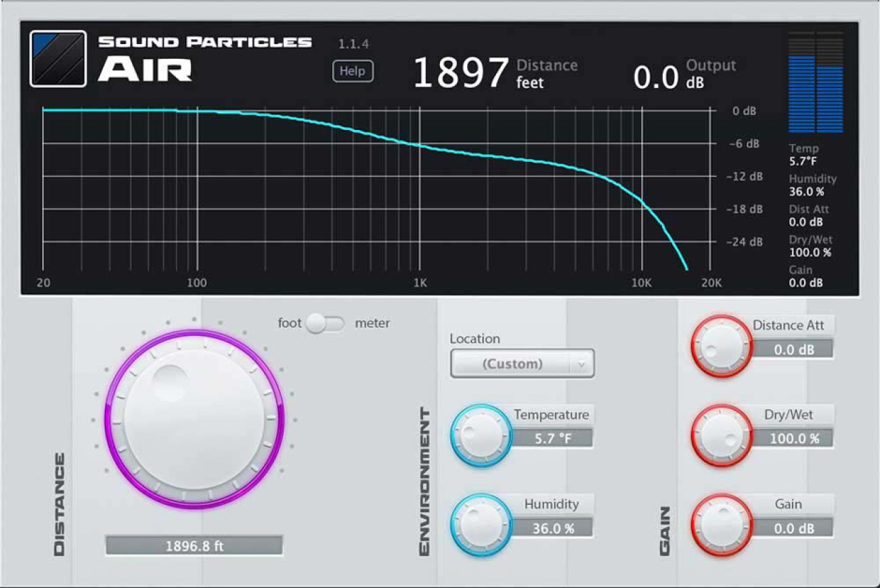Click the Sound Particles logo
880x588 pixels.
pos(58,58)
